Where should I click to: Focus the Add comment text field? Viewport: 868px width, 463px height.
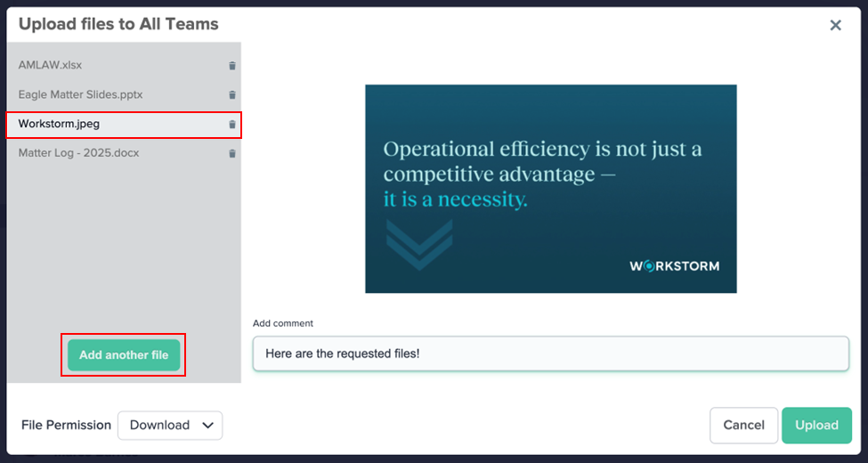pos(551,353)
